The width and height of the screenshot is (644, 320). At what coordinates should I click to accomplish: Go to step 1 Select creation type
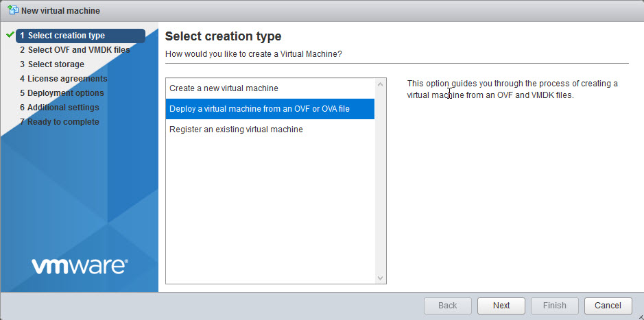[x=80, y=36]
